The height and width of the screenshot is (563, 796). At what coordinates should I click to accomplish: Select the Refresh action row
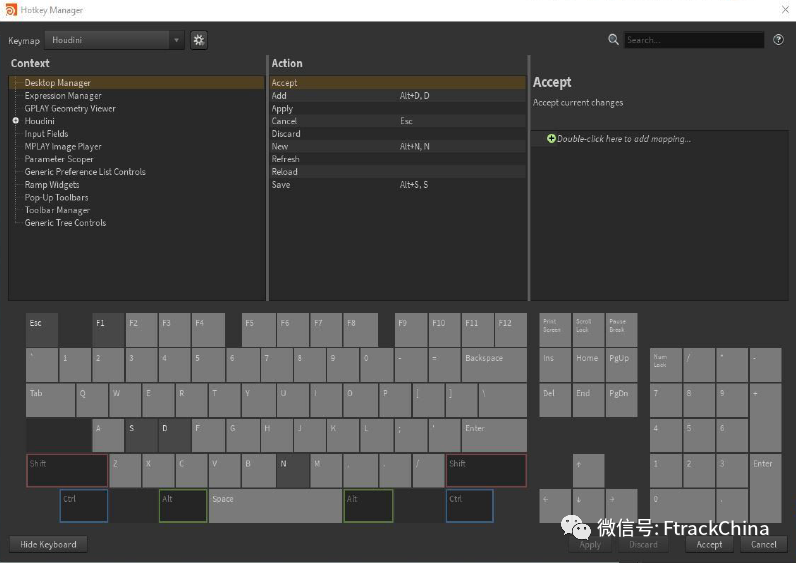coord(398,159)
